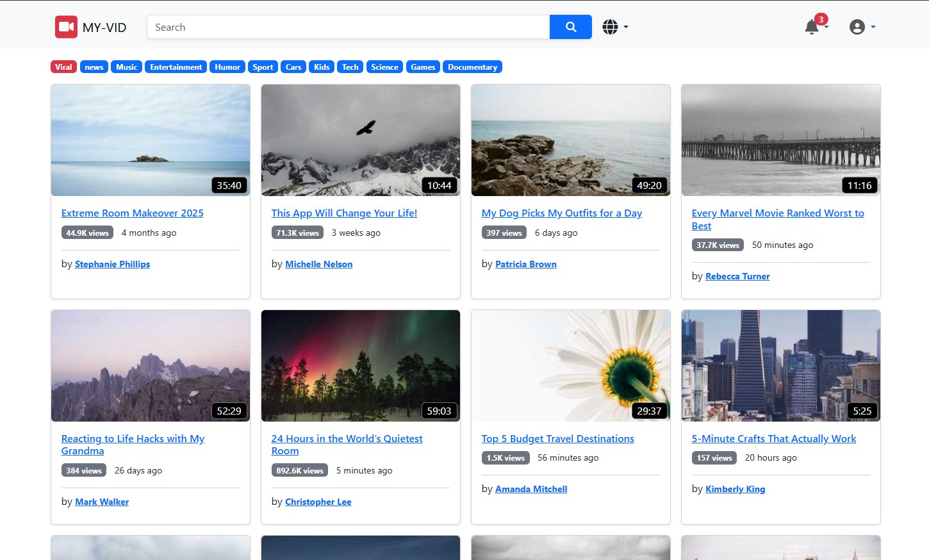Visit Christopher Lee channel link

[x=318, y=502]
